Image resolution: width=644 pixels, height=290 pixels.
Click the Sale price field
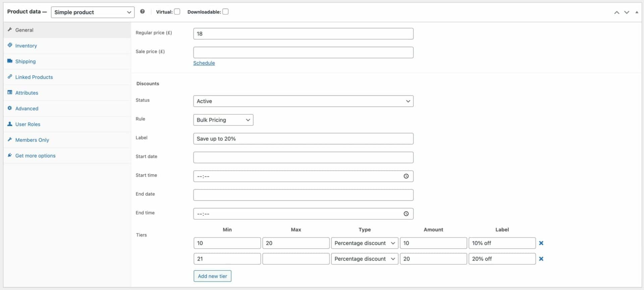pyautogui.click(x=303, y=52)
